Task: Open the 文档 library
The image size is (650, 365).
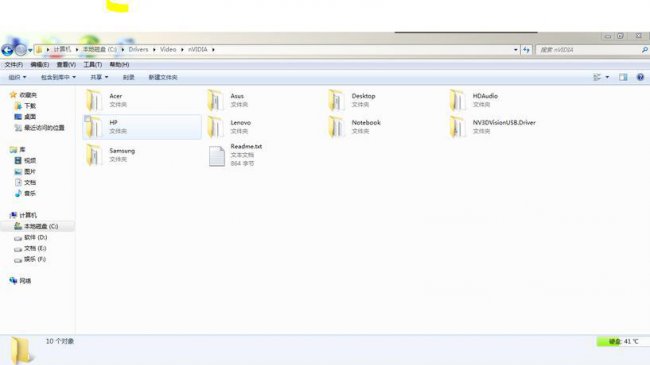Action: pos(30,182)
